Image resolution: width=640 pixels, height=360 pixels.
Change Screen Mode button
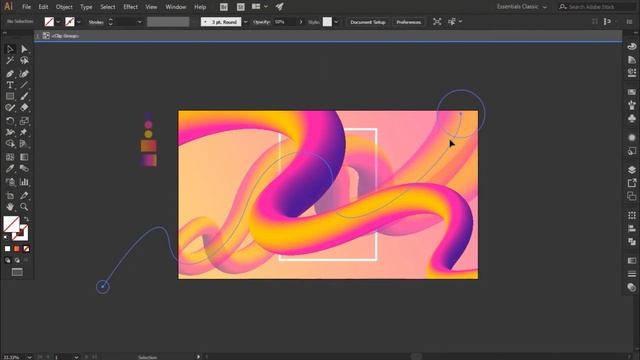pos(17,272)
